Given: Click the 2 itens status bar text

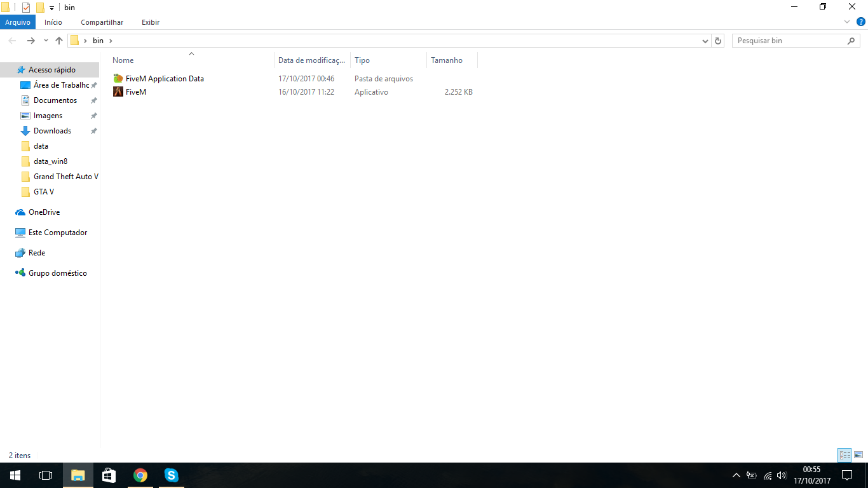Looking at the screenshot, I should click(20, 456).
